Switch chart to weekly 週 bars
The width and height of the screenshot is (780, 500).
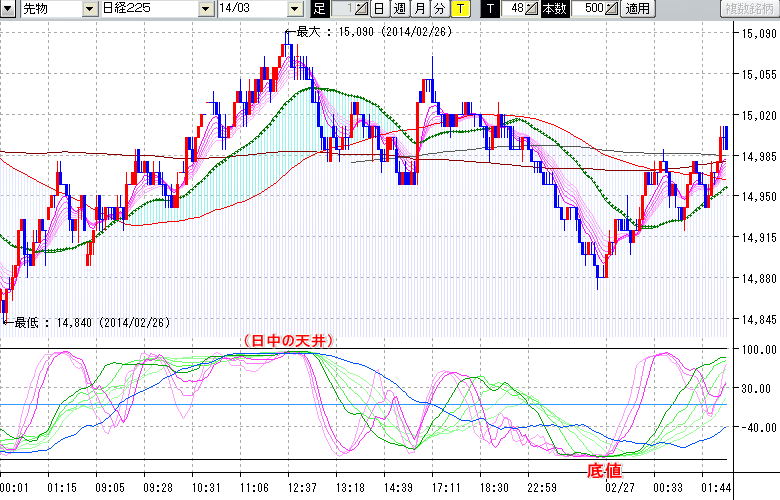click(399, 9)
